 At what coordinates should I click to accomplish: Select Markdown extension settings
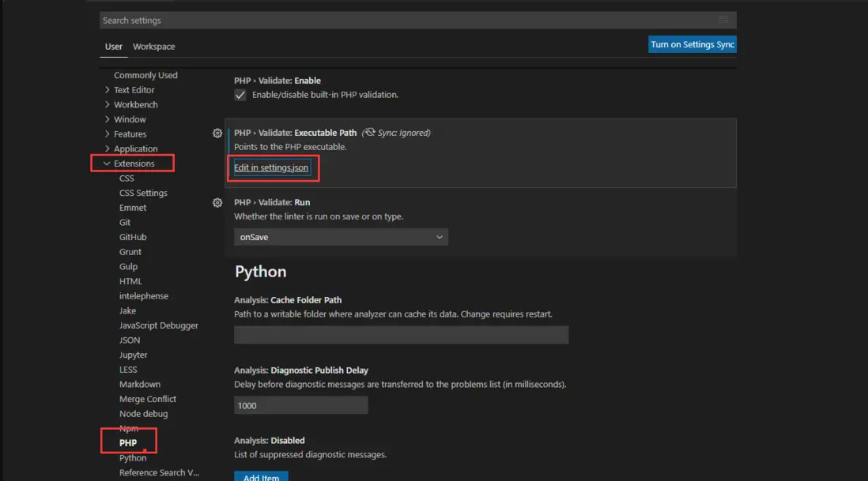[x=139, y=384]
